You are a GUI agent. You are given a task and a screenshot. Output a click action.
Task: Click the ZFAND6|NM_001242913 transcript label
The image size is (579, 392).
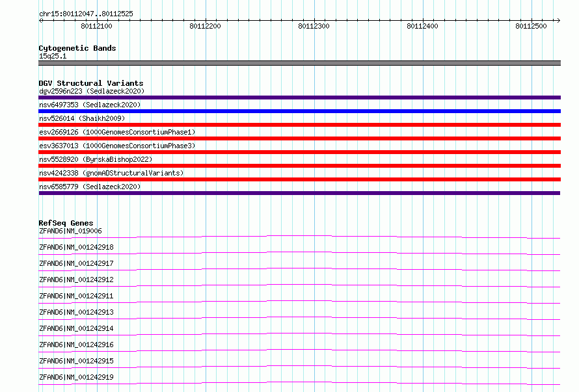pos(76,312)
